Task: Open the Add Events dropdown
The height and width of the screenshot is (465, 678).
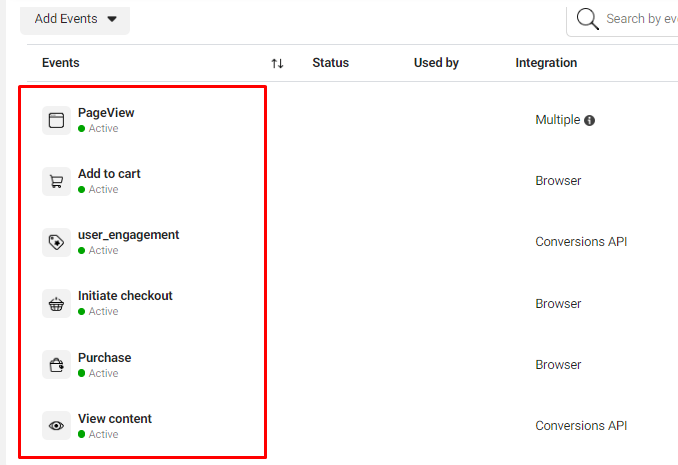Action: pos(75,19)
